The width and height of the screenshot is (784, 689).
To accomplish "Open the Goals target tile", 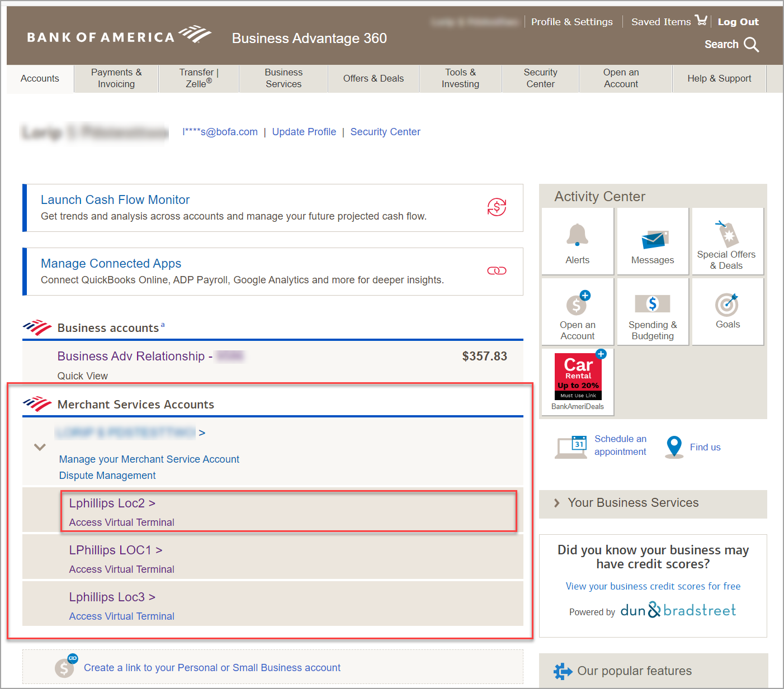I will pyautogui.click(x=728, y=312).
